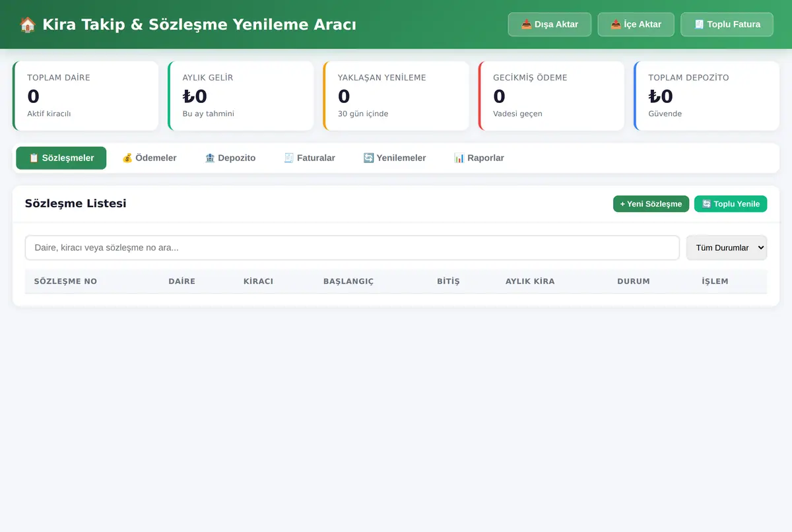Select the Toplam Daire stat card
This screenshot has width=792, height=532.
coord(86,96)
